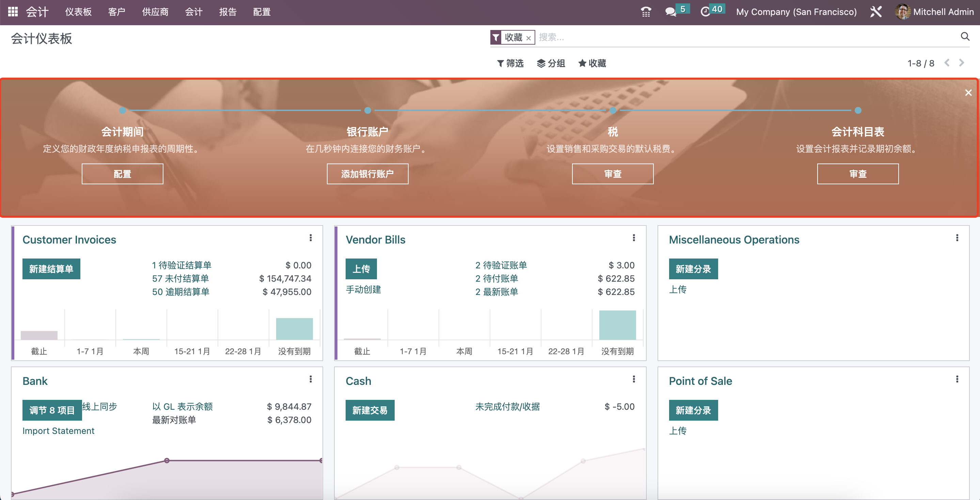Open 2 待付账单 link

click(x=496, y=279)
